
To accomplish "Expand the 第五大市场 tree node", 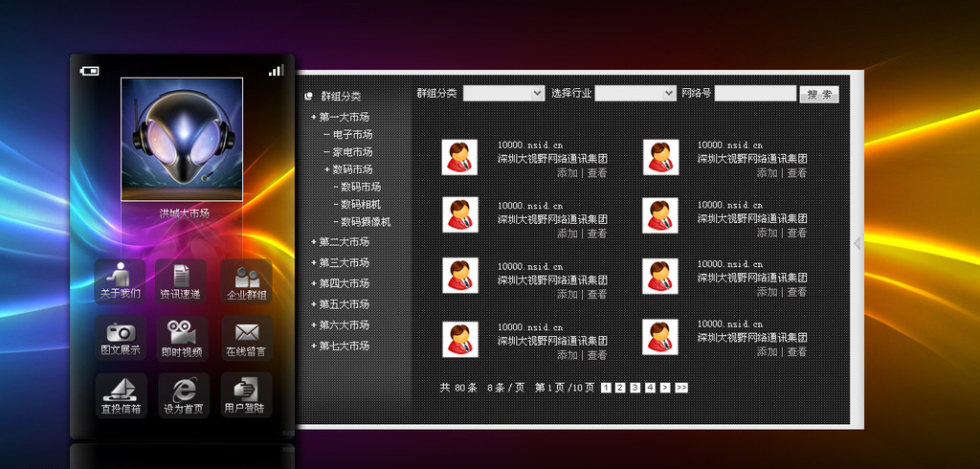I will (x=340, y=304).
